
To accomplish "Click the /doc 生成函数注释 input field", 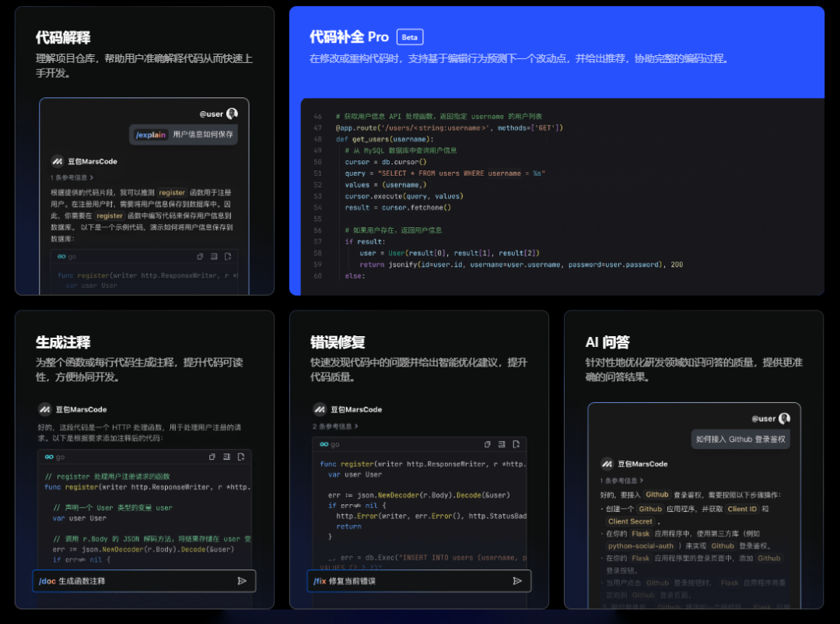I will [x=144, y=580].
